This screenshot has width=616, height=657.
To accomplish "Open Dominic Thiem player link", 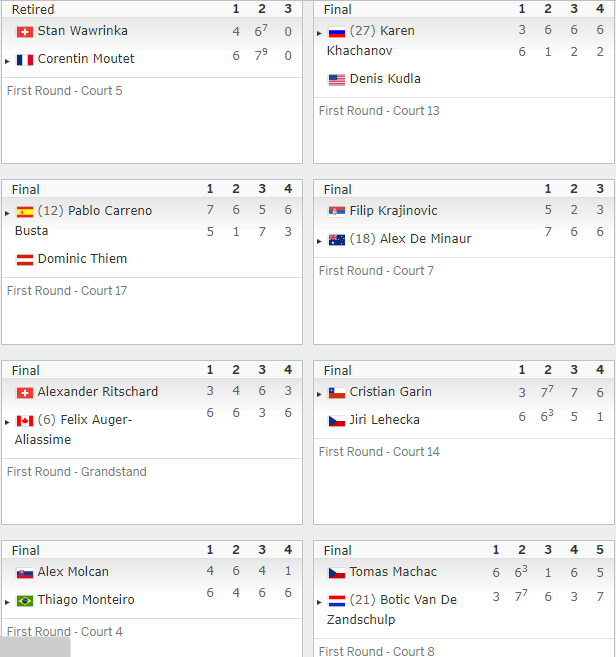I will coord(82,259).
